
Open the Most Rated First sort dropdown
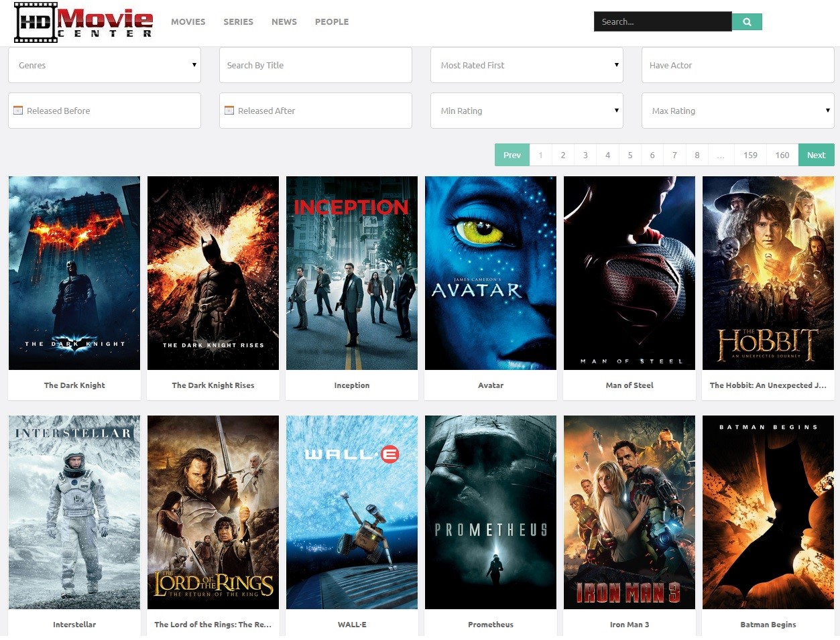pos(526,65)
